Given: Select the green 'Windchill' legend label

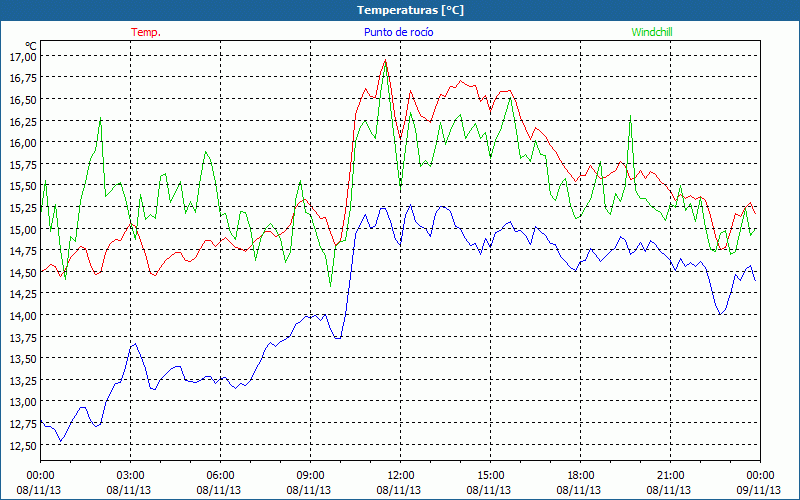Looking at the screenshot, I should [x=652, y=32].
